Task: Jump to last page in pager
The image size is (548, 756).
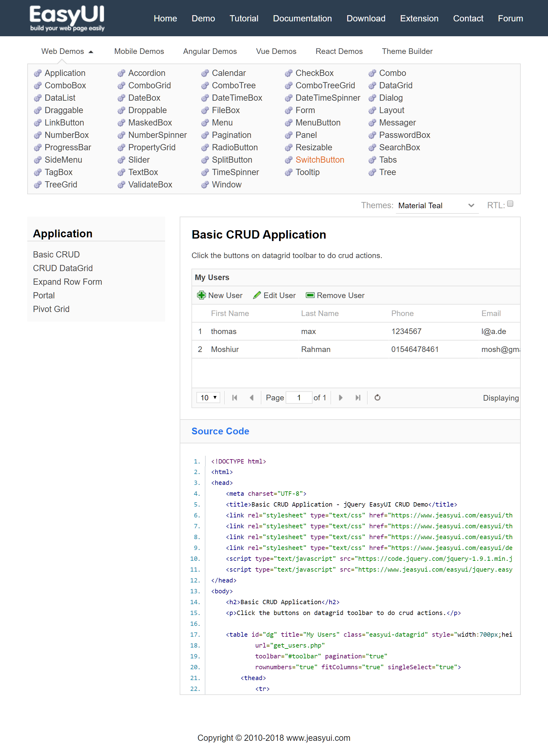Action: pyautogui.click(x=358, y=397)
